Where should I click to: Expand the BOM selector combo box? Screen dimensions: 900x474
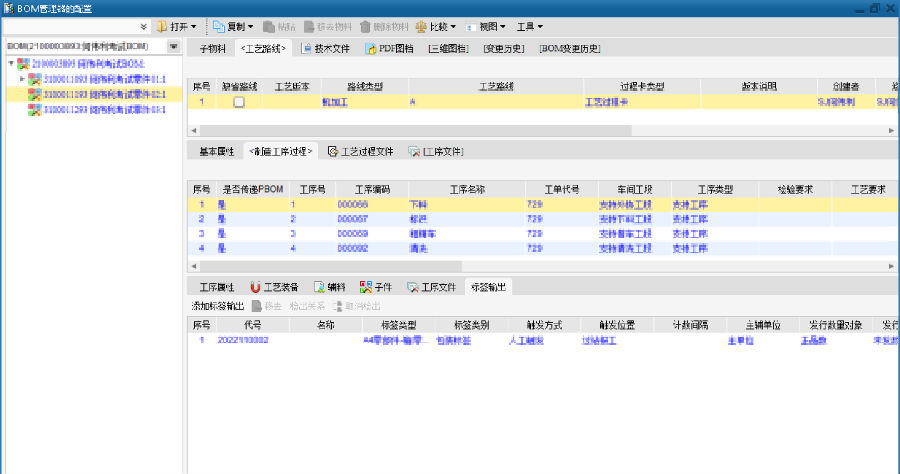tap(173, 47)
